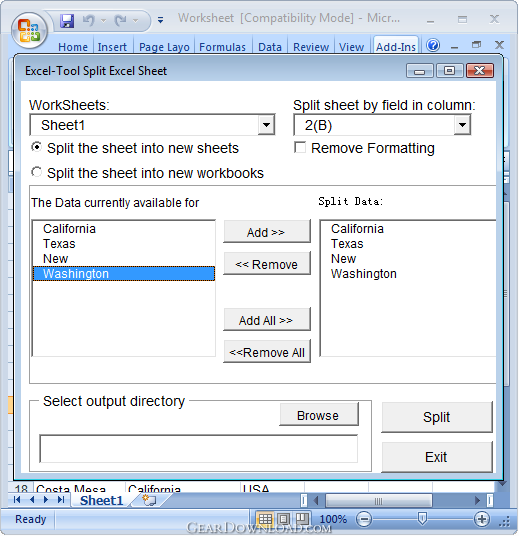Switch to Page Break Preview icon
This screenshot has width=519, height=536.
pyautogui.click(x=302, y=519)
